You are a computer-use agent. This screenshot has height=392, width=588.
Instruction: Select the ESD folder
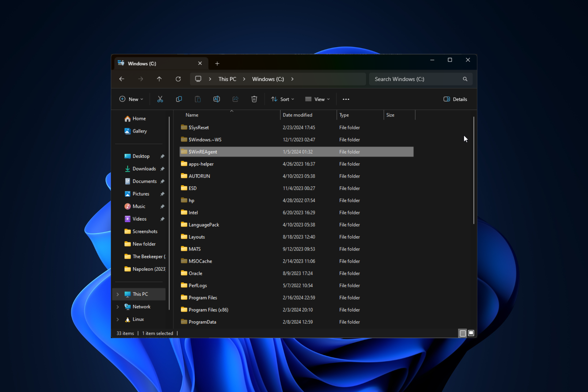296,188
